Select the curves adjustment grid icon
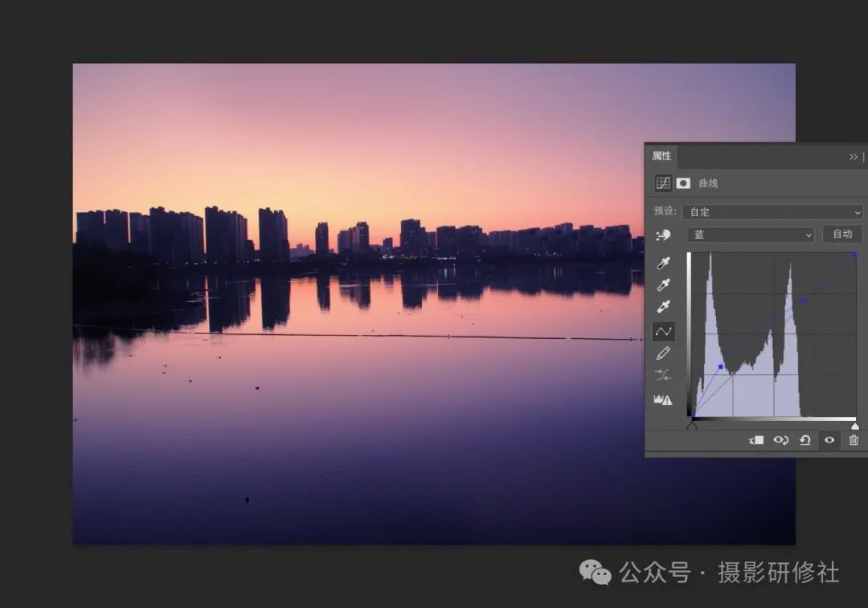The height and width of the screenshot is (608, 868). [662, 183]
